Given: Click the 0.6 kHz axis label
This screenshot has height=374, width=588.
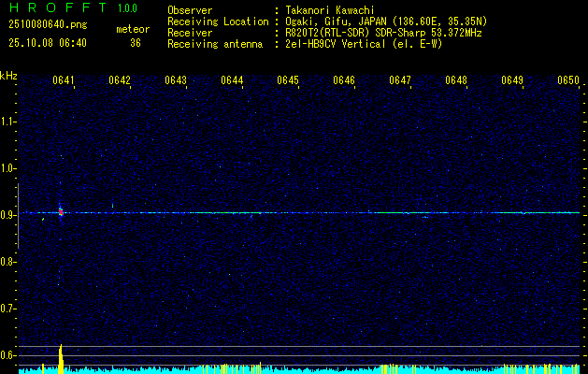Looking at the screenshot, I should (x=7, y=355).
